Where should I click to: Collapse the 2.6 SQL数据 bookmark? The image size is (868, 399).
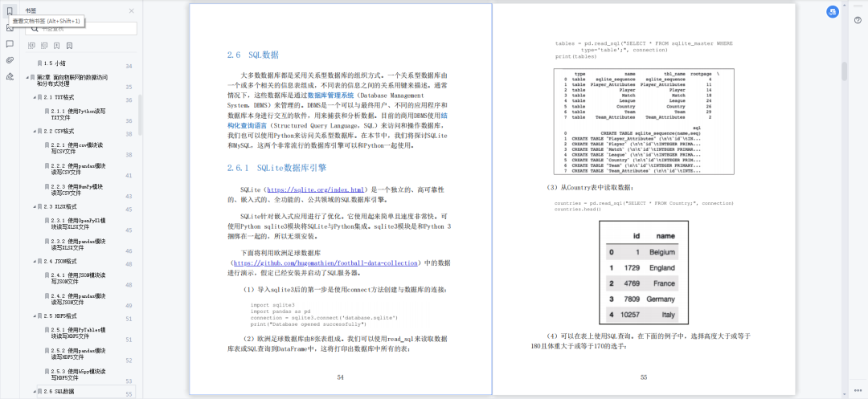[35, 391]
